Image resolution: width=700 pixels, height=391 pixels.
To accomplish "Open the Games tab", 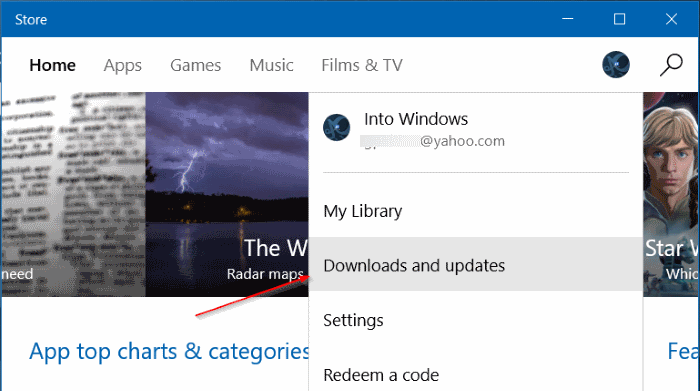I will coord(196,65).
